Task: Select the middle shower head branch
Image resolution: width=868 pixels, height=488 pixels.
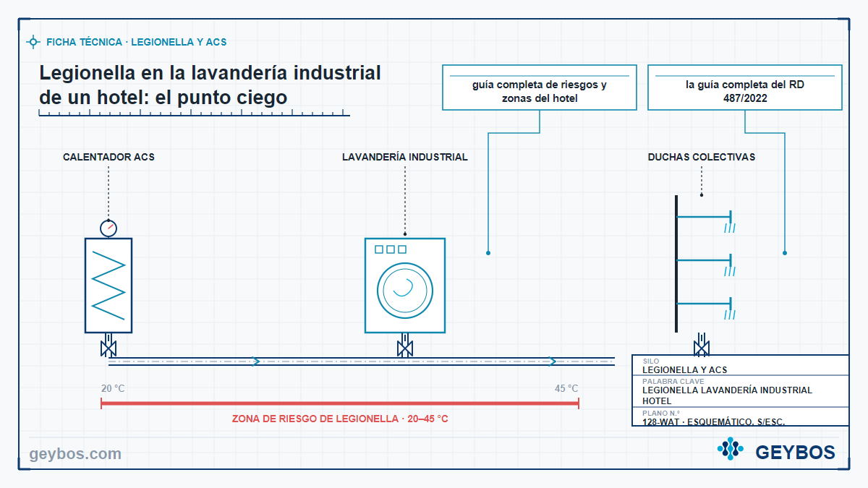Action: coord(705,263)
